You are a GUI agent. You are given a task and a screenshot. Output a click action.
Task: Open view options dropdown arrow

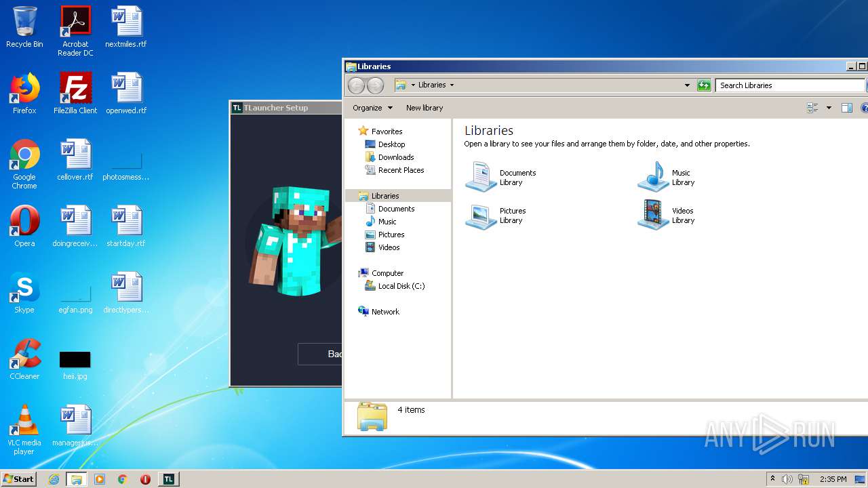829,108
